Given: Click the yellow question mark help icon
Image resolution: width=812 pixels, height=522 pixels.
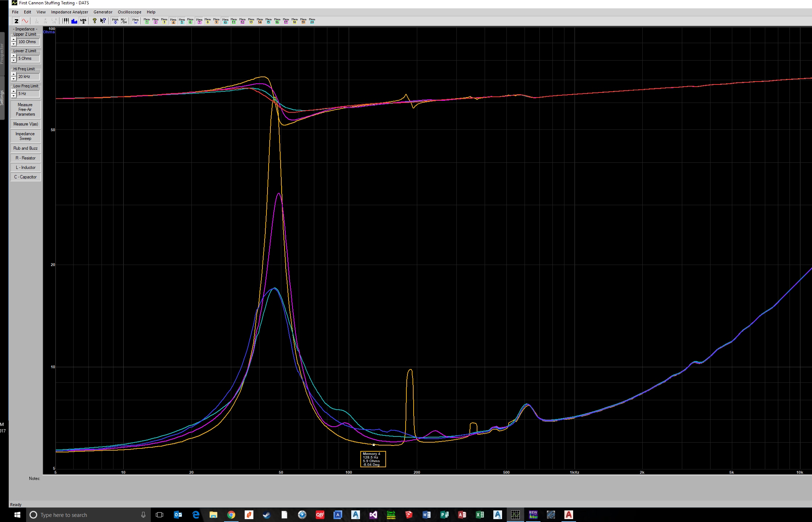Looking at the screenshot, I should [95, 21].
